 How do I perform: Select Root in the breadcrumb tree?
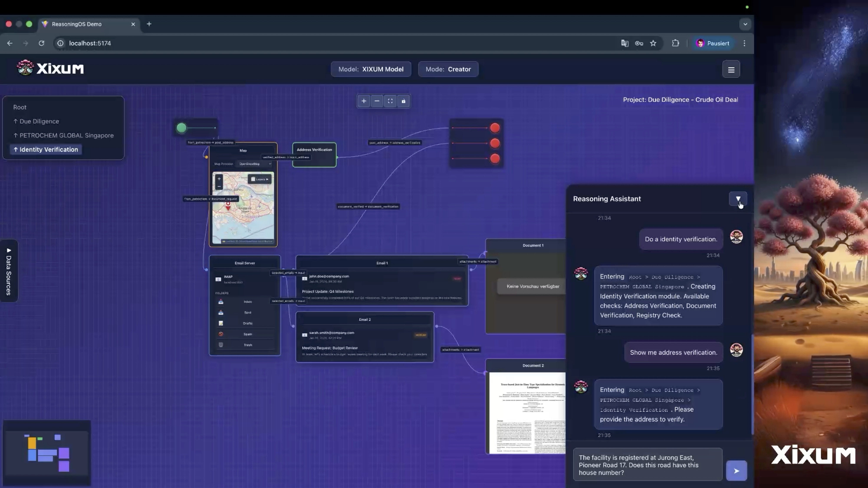(20, 107)
